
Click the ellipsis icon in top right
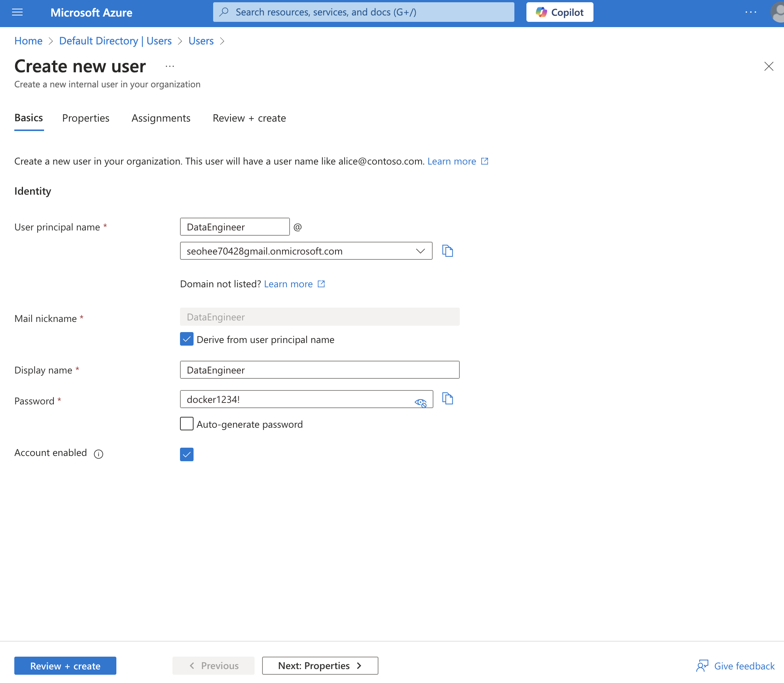tap(751, 12)
